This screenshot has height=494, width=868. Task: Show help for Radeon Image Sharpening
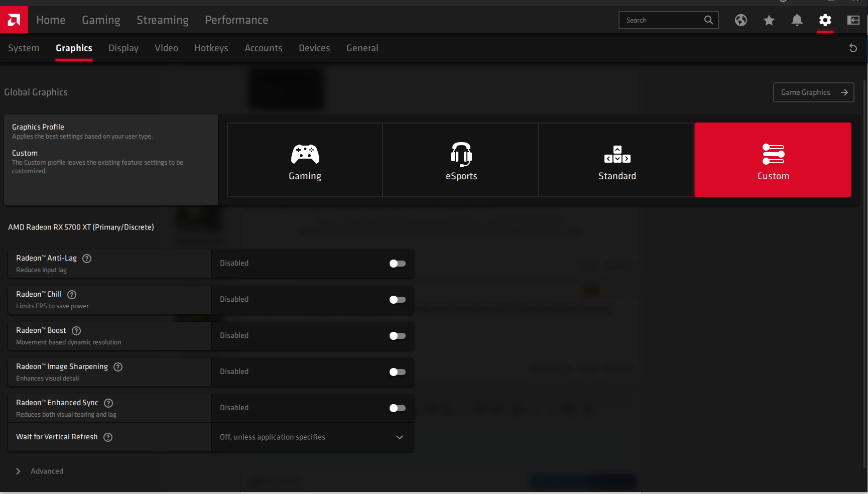pos(118,367)
